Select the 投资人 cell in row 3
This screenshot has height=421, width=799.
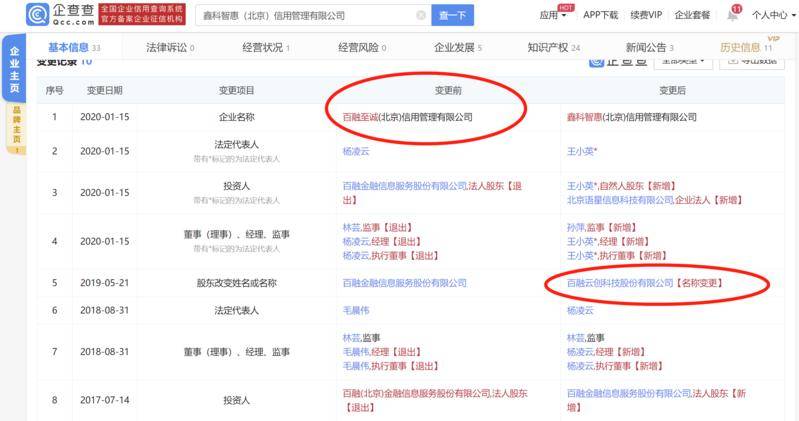236,186
